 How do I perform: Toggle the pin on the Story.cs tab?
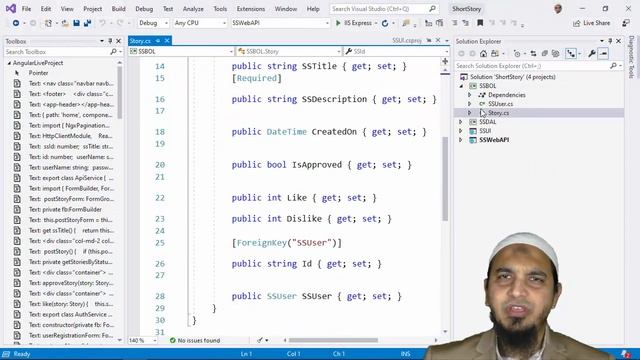click(158, 41)
